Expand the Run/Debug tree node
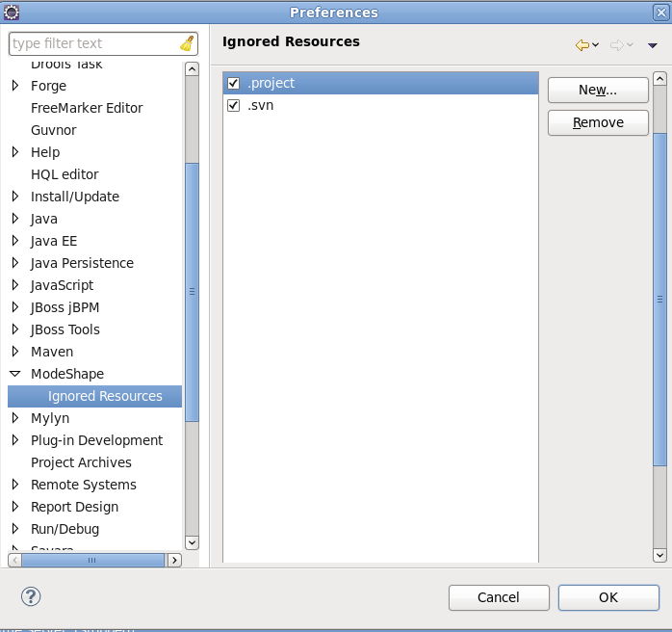The image size is (672, 632). coord(15,529)
